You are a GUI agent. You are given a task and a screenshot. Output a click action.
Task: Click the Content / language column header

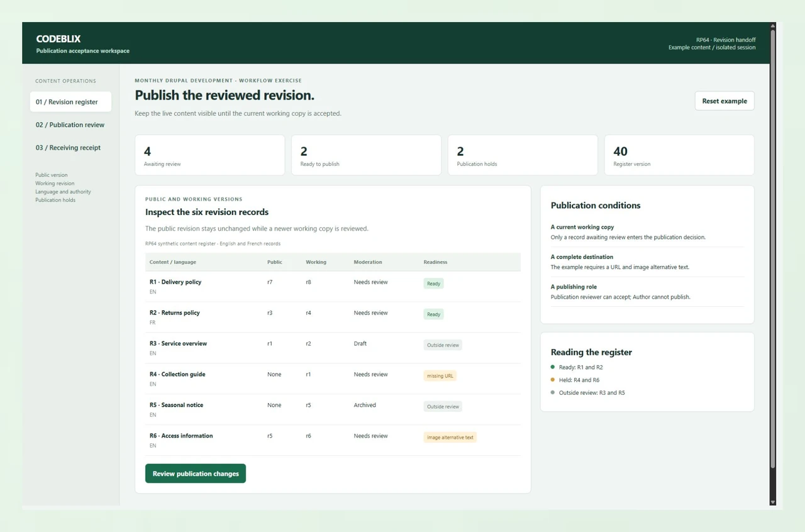click(x=173, y=262)
